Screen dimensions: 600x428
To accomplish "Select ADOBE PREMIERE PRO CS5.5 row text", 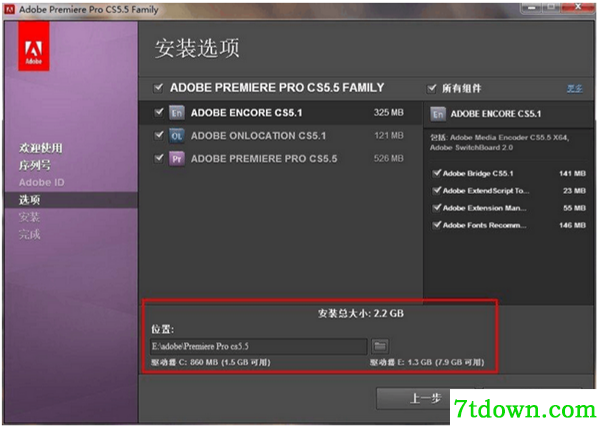I will click(264, 159).
